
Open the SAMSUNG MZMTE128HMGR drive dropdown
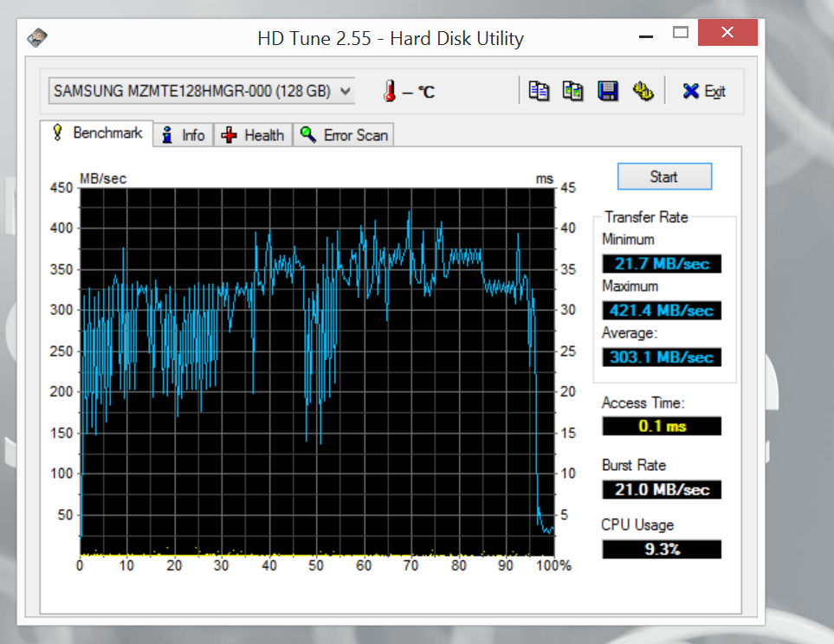click(202, 91)
